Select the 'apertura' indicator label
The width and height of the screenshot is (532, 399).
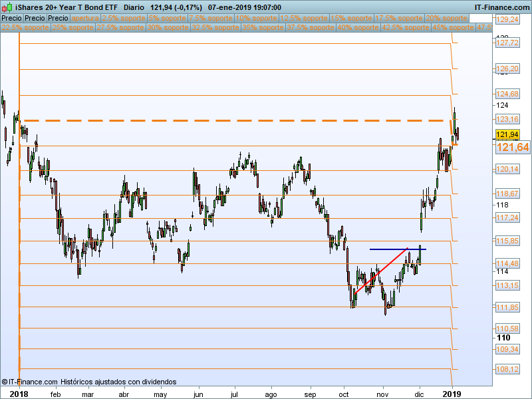85,19
